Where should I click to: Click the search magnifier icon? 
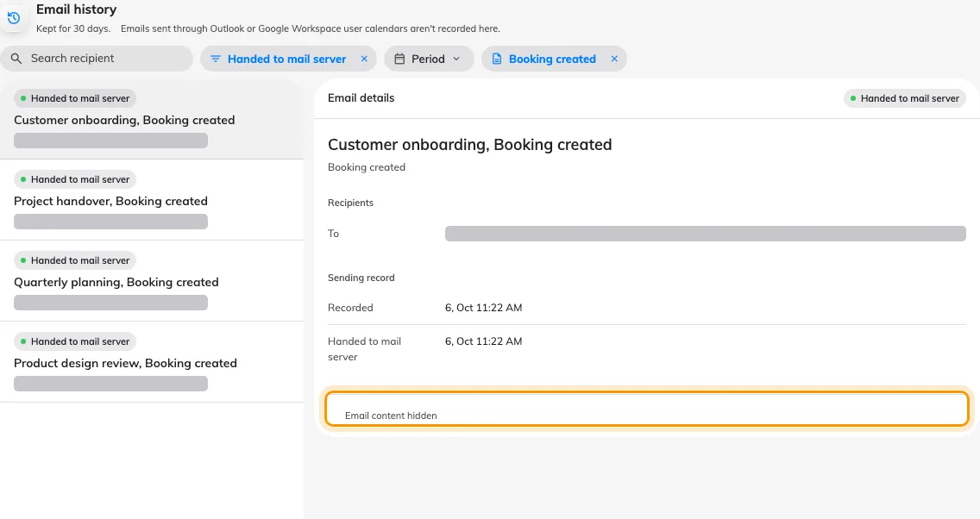[x=16, y=58]
